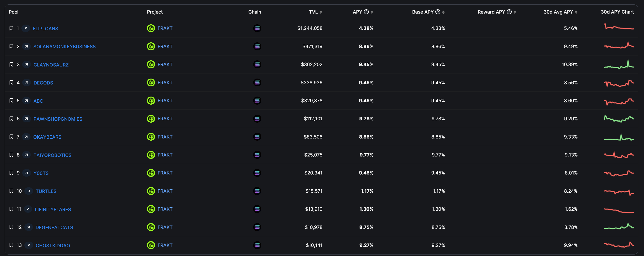Click Solana chain icon in DEGODS row
Viewport: 644px width, 256px height.
point(257,82)
